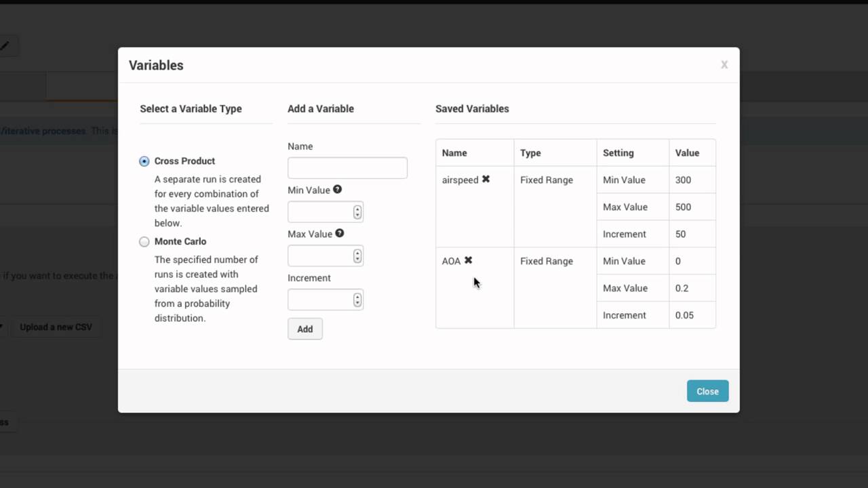Click the blue Close button

coord(707,391)
